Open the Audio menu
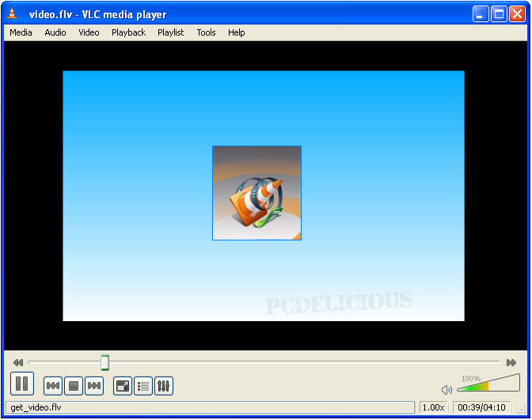The width and height of the screenshot is (532, 420). [55, 32]
